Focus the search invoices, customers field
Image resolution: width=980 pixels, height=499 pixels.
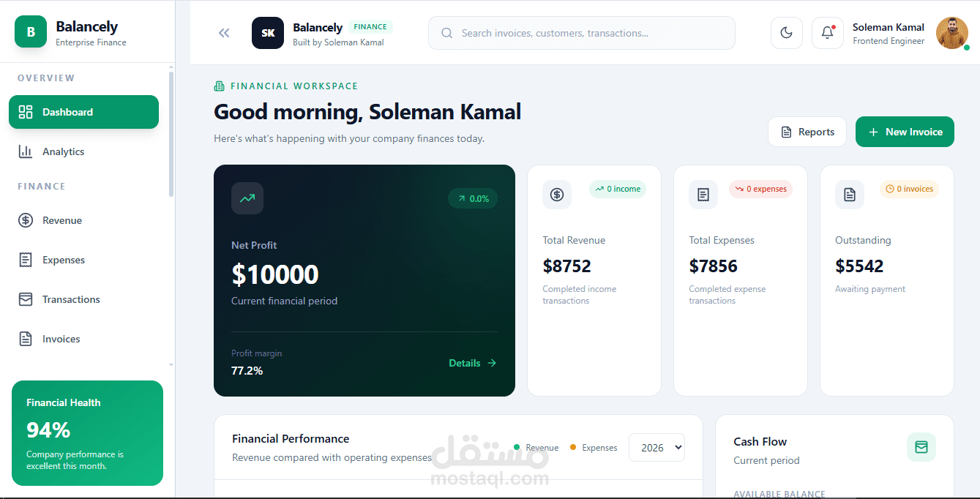(x=582, y=33)
